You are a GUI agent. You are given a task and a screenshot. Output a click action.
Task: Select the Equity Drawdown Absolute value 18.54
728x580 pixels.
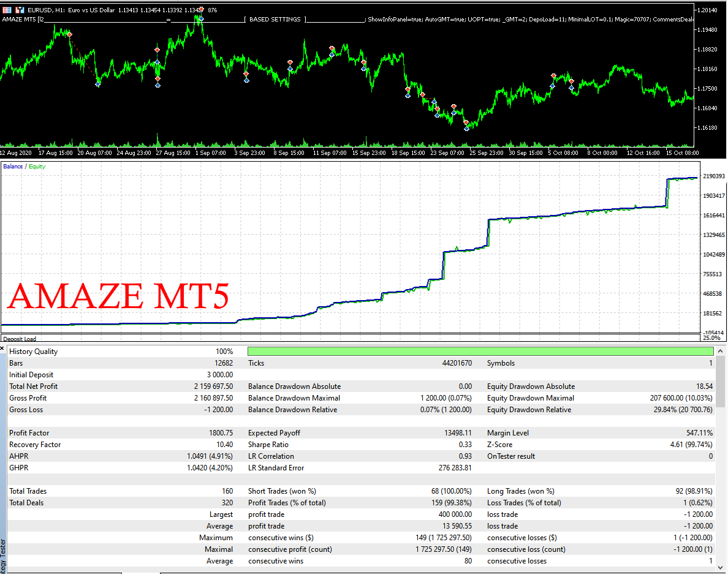[704, 386]
